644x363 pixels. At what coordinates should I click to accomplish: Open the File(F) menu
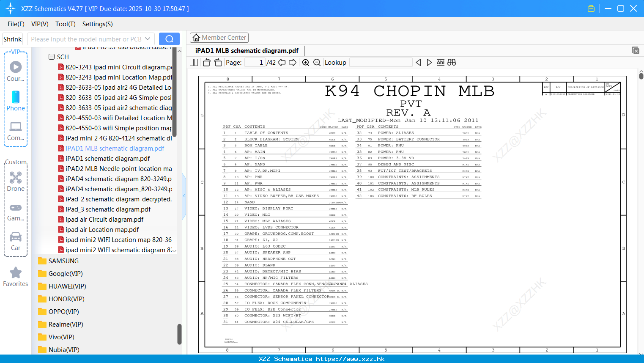16,24
